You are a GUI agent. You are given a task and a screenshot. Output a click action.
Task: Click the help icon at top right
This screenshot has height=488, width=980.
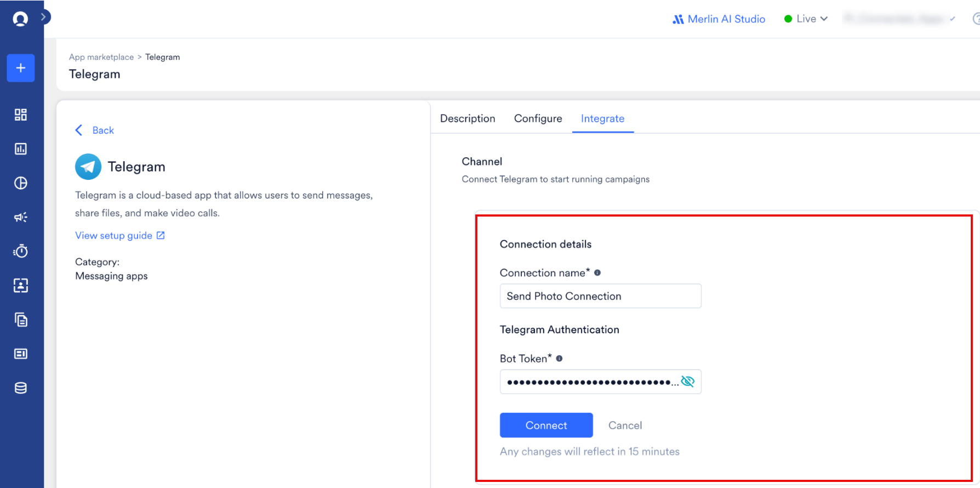[x=976, y=19]
